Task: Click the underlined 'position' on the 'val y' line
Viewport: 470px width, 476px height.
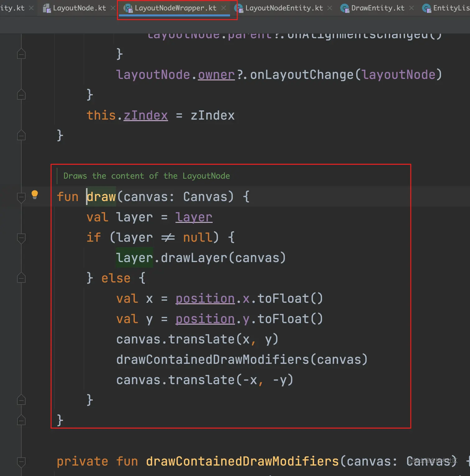Action: tap(205, 319)
